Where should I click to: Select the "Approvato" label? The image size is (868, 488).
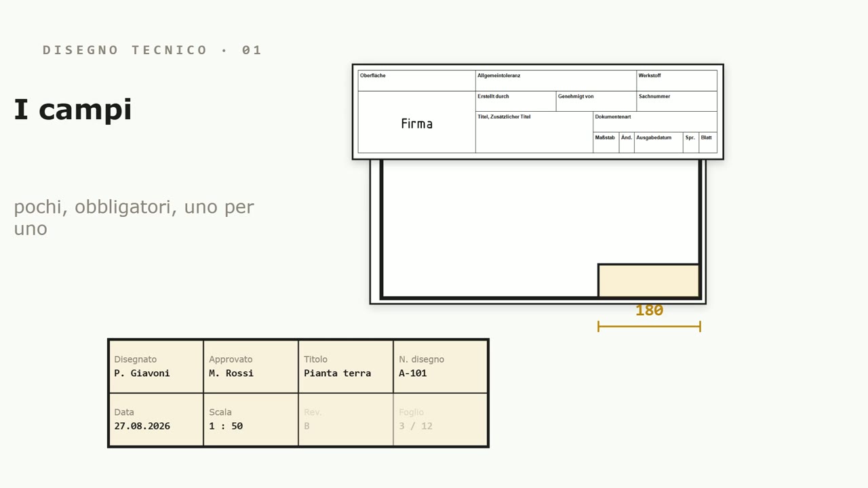[x=231, y=359]
